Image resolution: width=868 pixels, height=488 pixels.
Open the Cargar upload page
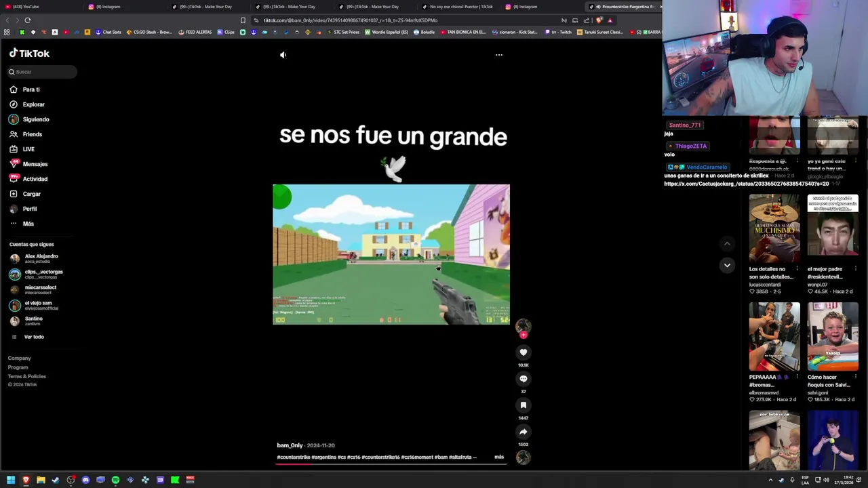point(25,194)
